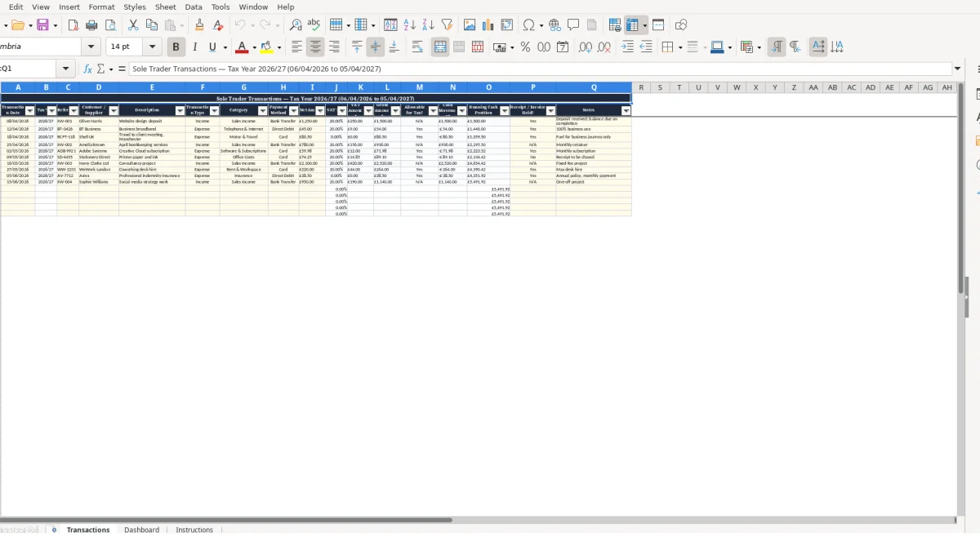Toggle Align Right
980x551 pixels.
tap(334, 47)
